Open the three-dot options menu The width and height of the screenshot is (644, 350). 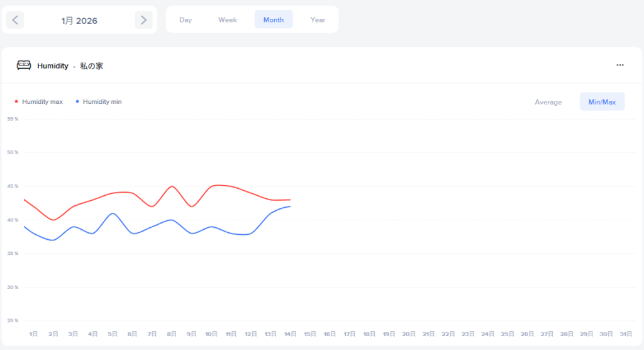tap(620, 65)
